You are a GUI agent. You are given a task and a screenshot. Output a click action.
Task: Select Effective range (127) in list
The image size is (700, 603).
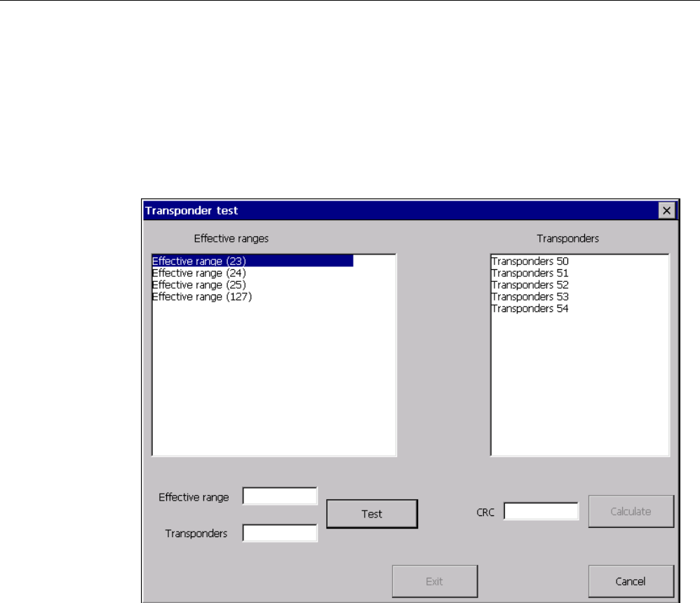tap(202, 297)
